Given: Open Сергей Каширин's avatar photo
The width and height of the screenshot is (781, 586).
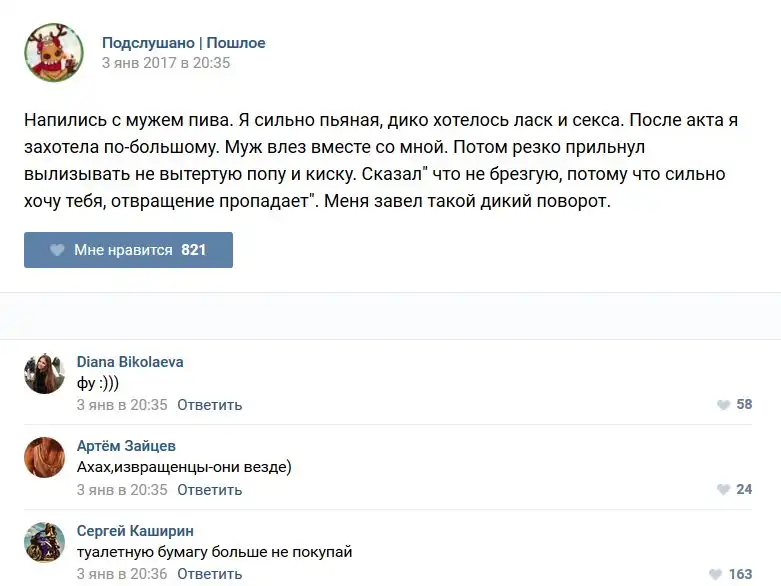Looking at the screenshot, I should (x=45, y=542).
